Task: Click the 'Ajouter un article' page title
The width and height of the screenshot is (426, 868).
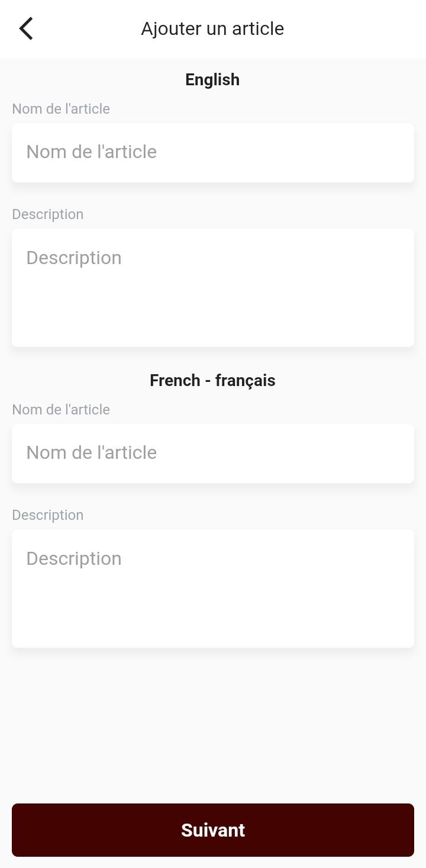Action: pos(212,28)
